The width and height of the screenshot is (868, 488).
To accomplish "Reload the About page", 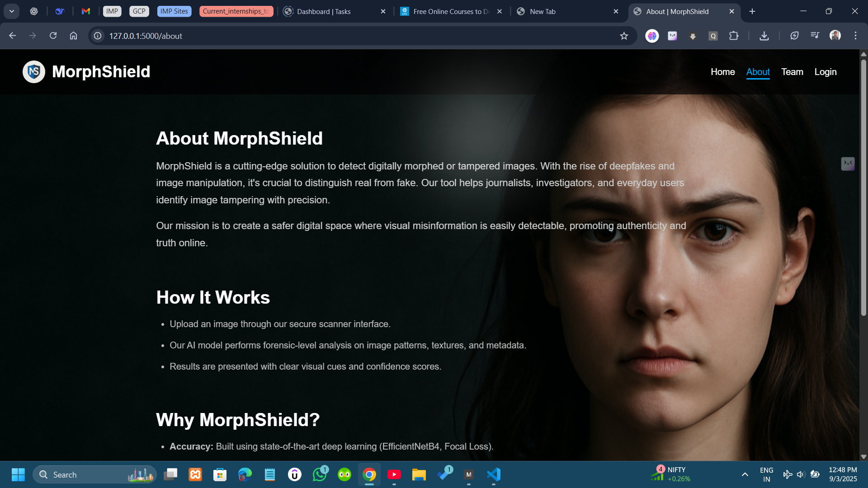I will pos(53,36).
